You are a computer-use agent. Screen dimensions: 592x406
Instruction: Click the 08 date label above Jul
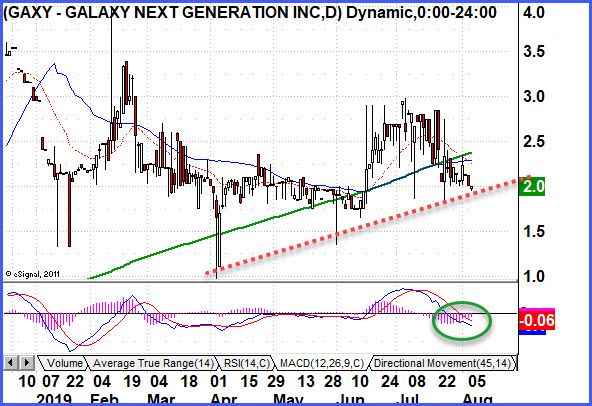[x=417, y=381]
